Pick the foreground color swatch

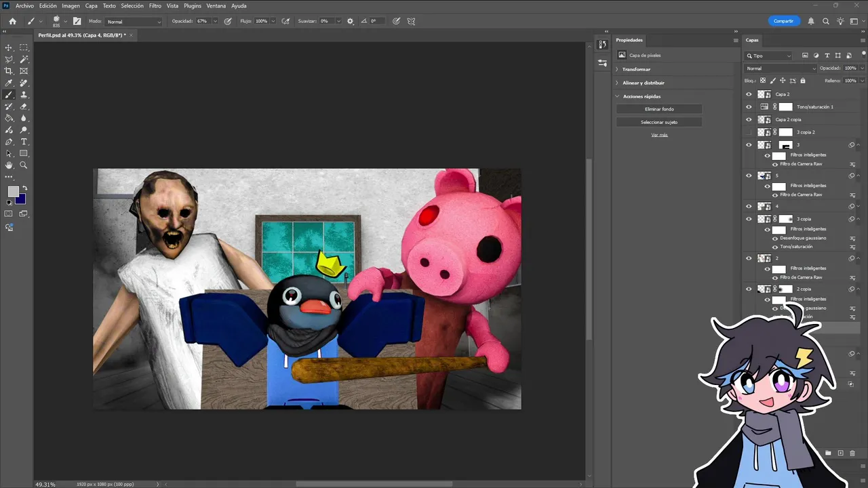point(12,192)
